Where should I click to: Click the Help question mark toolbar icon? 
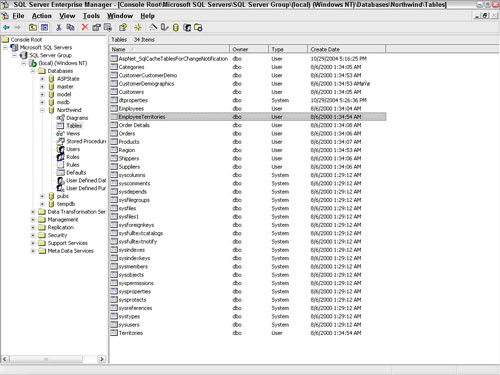pos(123,28)
